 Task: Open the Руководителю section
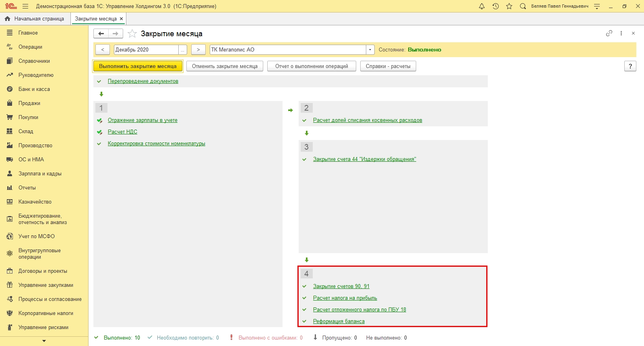[36, 75]
